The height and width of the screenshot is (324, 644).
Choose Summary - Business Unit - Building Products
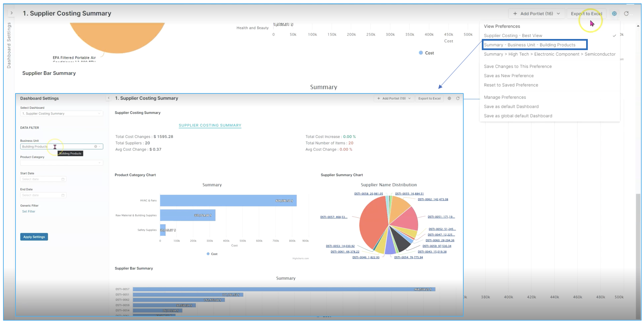[x=529, y=45]
